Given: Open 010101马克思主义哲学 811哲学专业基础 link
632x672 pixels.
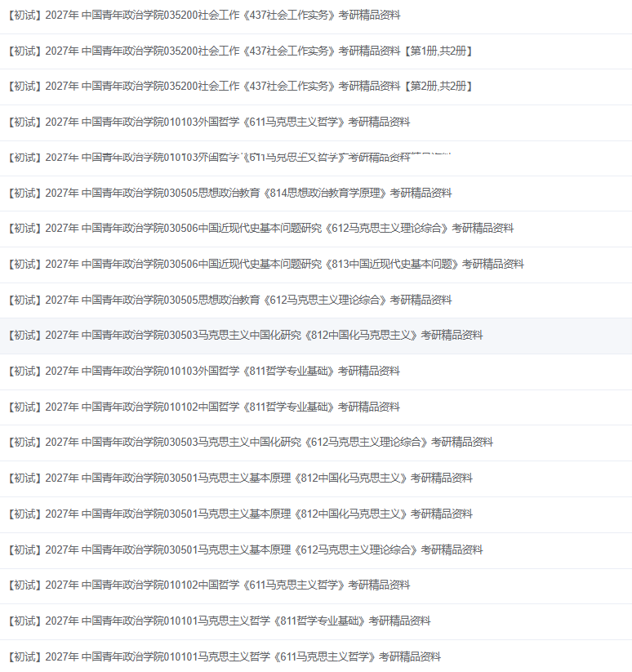Looking at the screenshot, I should click(x=220, y=621).
